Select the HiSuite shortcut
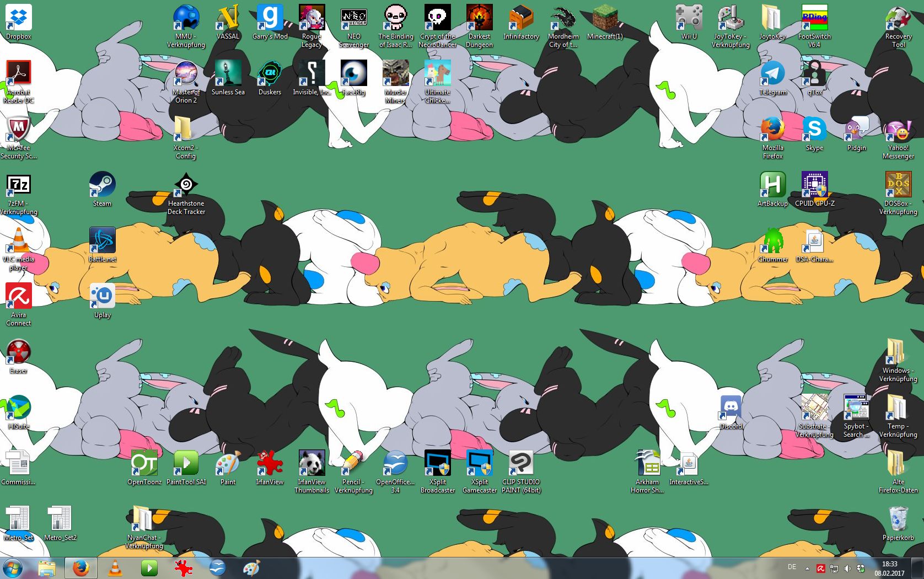924x579 pixels. (x=19, y=412)
